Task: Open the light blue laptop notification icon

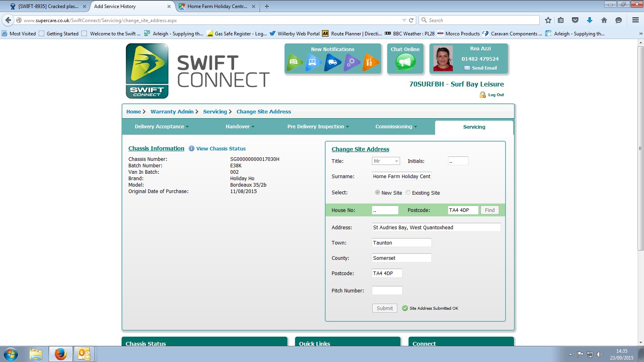Action: (x=314, y=62)
